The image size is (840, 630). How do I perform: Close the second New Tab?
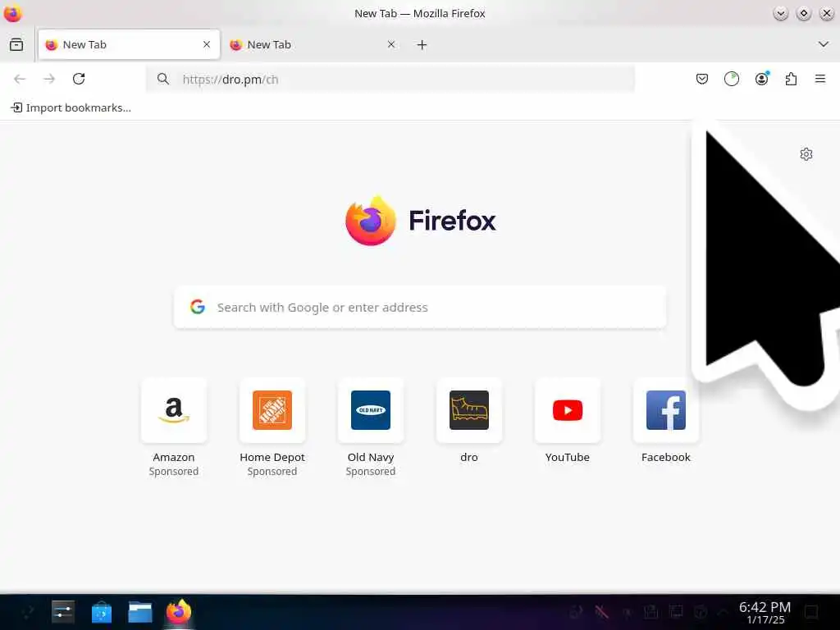pos(391,44)
